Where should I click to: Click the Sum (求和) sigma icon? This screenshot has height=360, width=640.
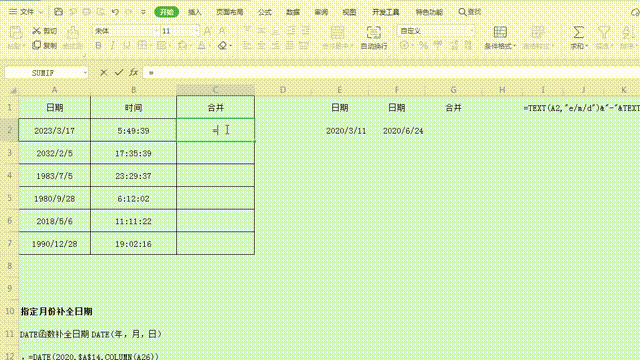(578, 32)
